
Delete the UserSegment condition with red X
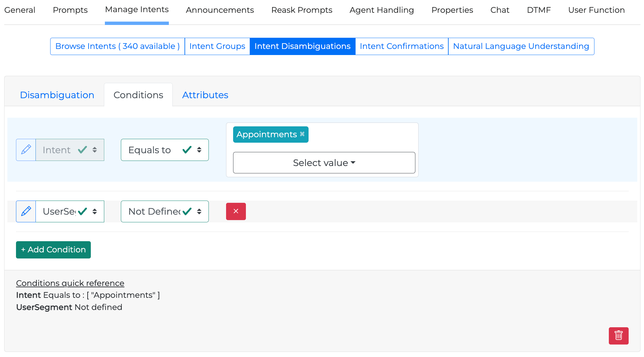[236, 211]
